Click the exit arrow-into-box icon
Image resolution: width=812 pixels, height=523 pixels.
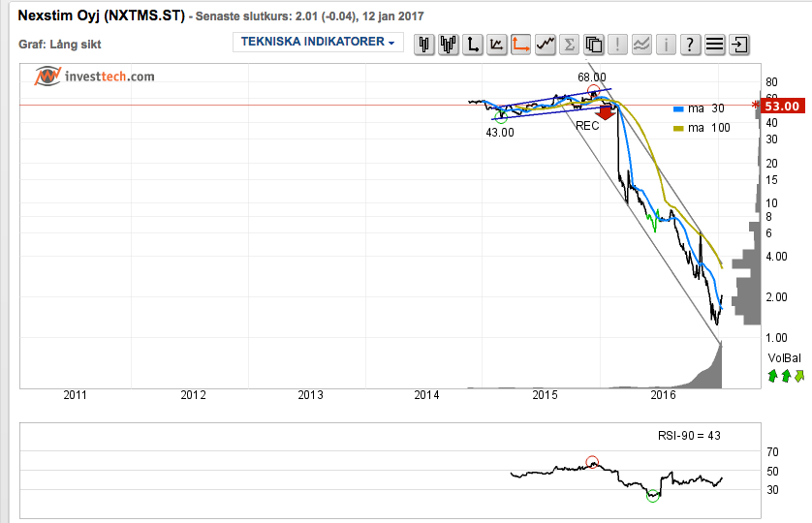tap(739, 45)
